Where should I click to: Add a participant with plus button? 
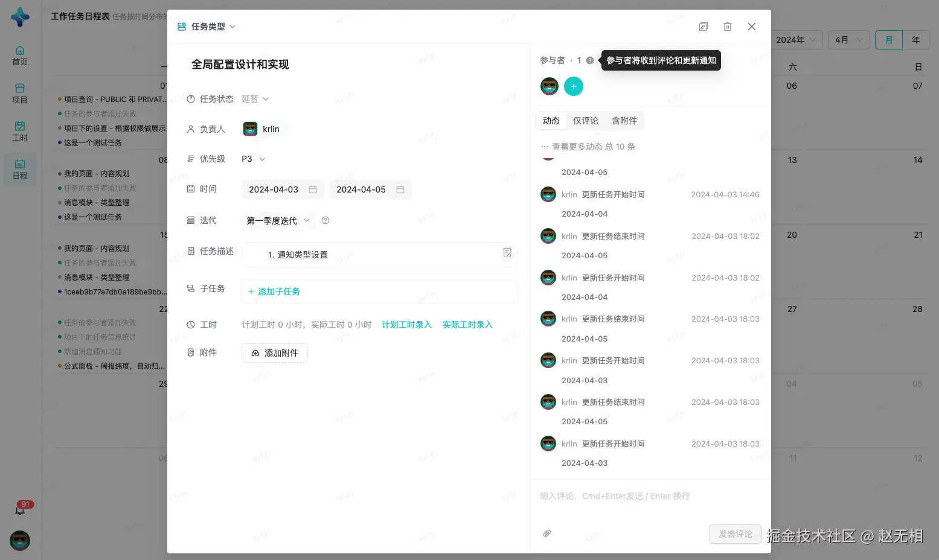[574, 86]
